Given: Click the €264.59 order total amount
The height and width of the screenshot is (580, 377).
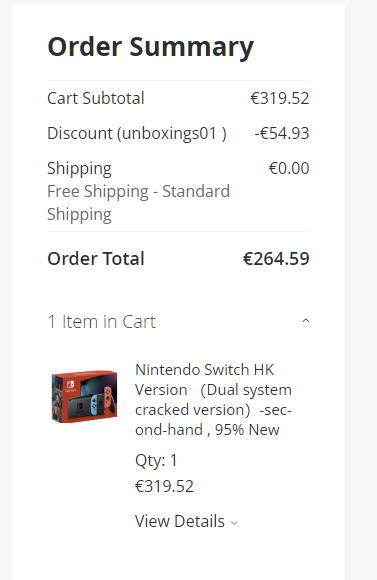Looking at the screenshot, I should coord(276,259).
